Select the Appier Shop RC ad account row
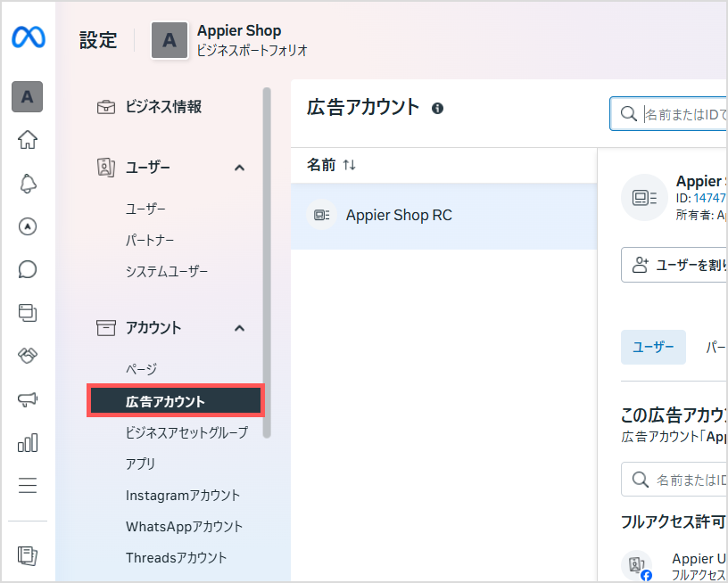This screenshot has width=728, height=583. (444, 216)
